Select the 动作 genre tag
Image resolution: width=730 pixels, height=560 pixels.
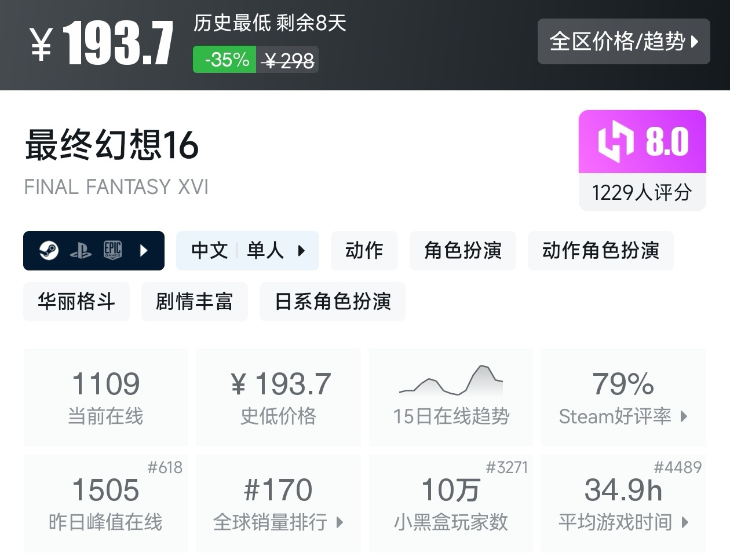(x=364, y=251)
